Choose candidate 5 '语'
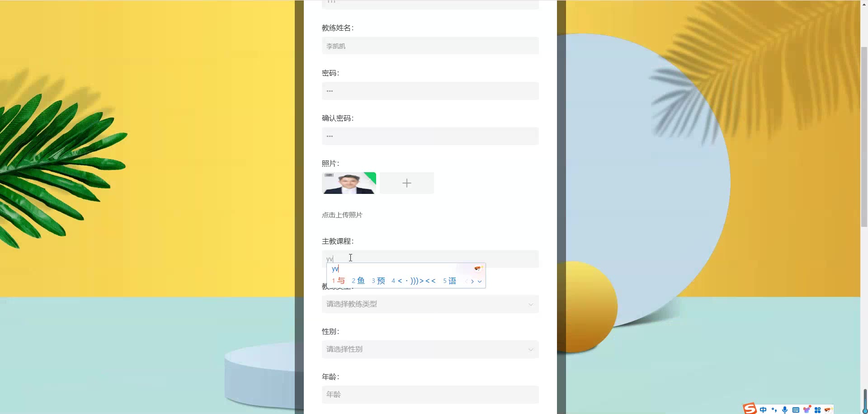868x414 pixels. pyautogui.click(x=450, y=281)
